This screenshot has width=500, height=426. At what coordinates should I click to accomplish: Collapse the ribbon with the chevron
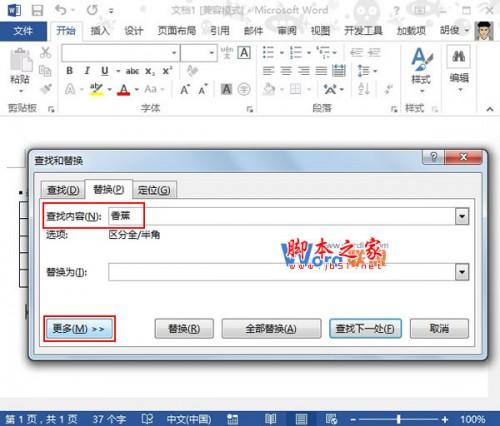coord(490,109)
